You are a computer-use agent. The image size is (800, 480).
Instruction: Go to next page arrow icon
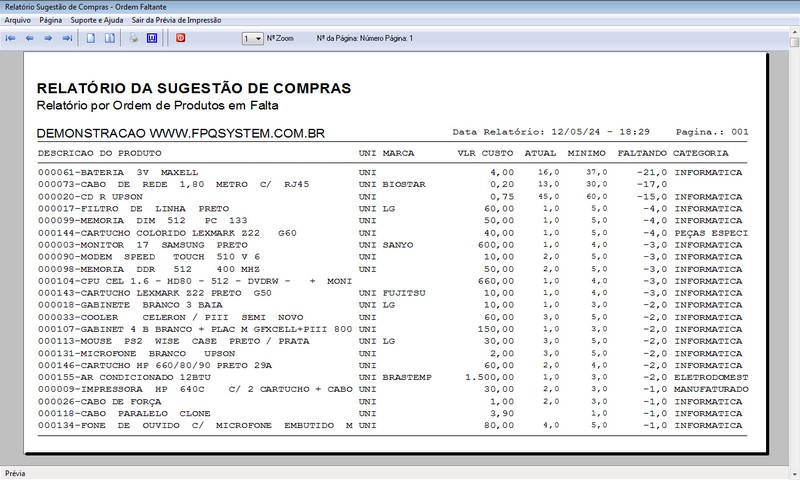tap(48, 38)
